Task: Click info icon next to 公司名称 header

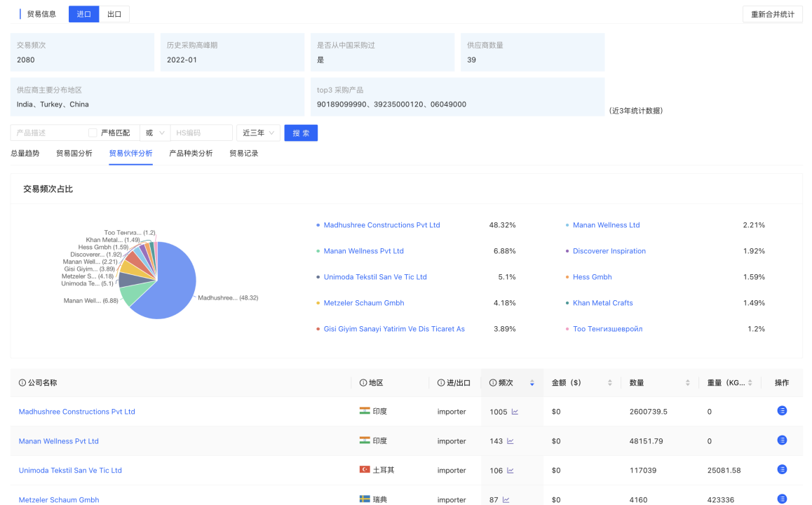Action: [x=22, y=383]
